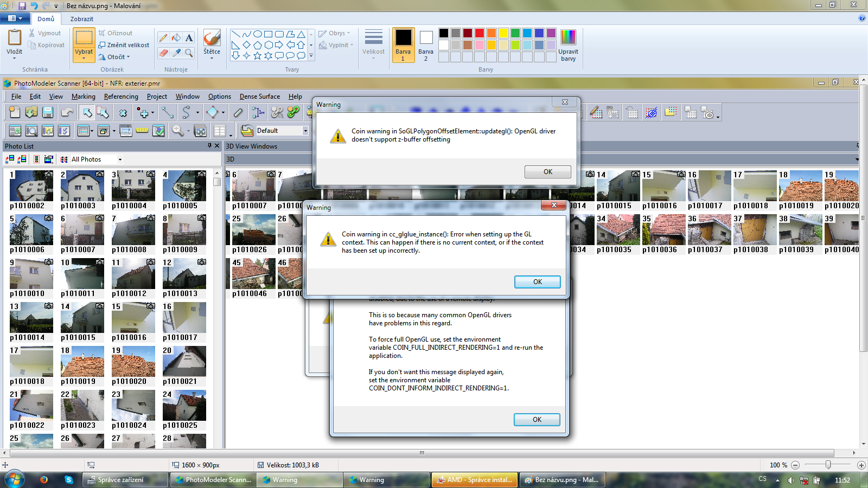Select the diamond-shaped surface tool

tap(212, 112)
